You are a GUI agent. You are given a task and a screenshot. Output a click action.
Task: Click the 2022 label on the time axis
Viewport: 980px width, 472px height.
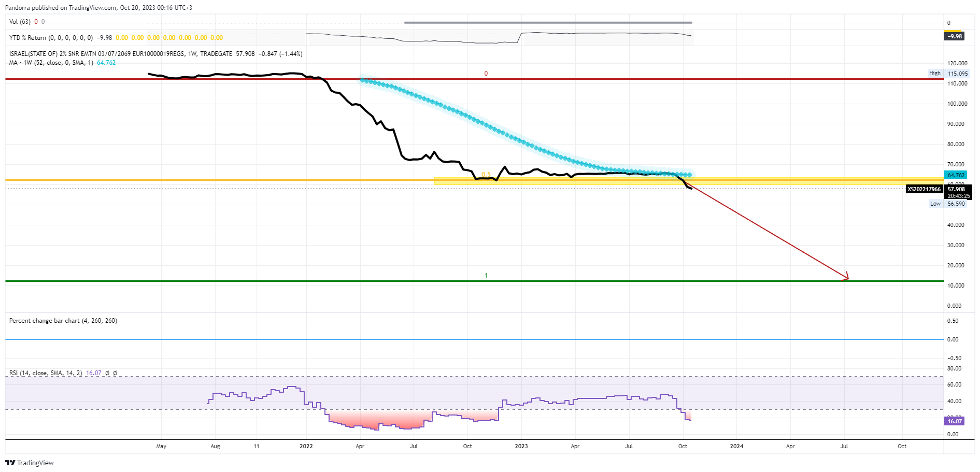(x=306, y=446)
